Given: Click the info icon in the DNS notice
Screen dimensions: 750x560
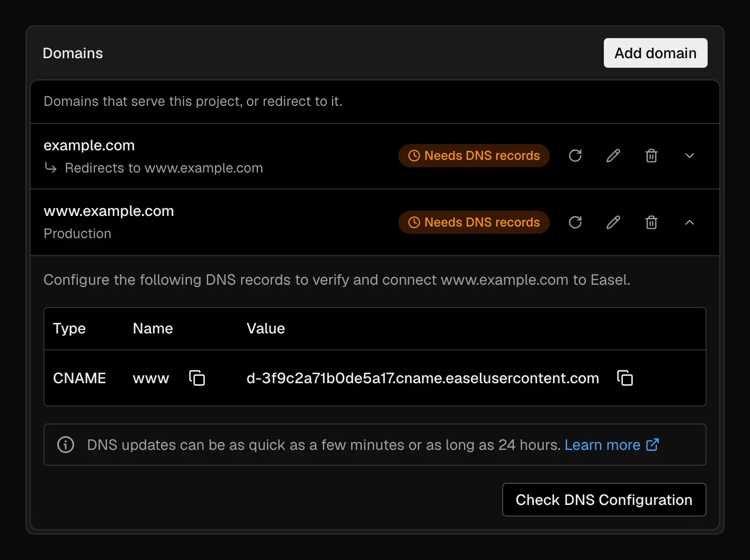Looking at the screenshot, I should [66, 445].
